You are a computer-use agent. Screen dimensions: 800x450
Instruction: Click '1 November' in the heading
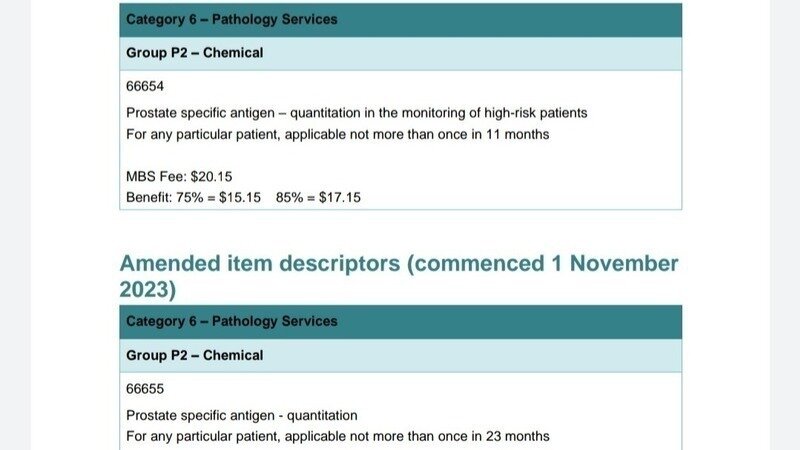613,264
